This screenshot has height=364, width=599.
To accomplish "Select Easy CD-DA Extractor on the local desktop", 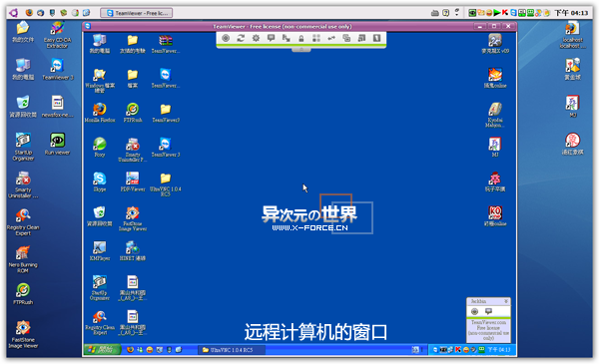I will pos(57,35).
